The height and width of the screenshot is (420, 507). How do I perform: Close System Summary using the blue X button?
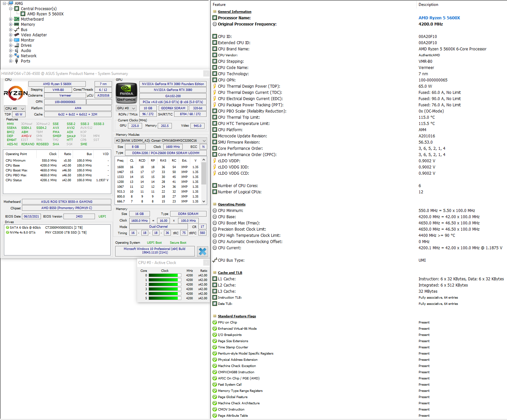coord(203,251)
